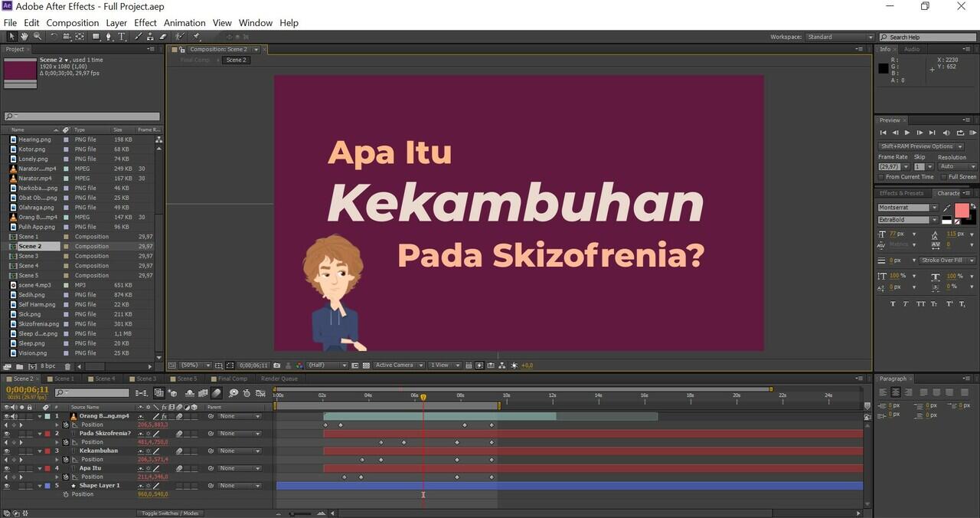
Task: Click the pink fill color swatch
Action: [x=962, y=209]
